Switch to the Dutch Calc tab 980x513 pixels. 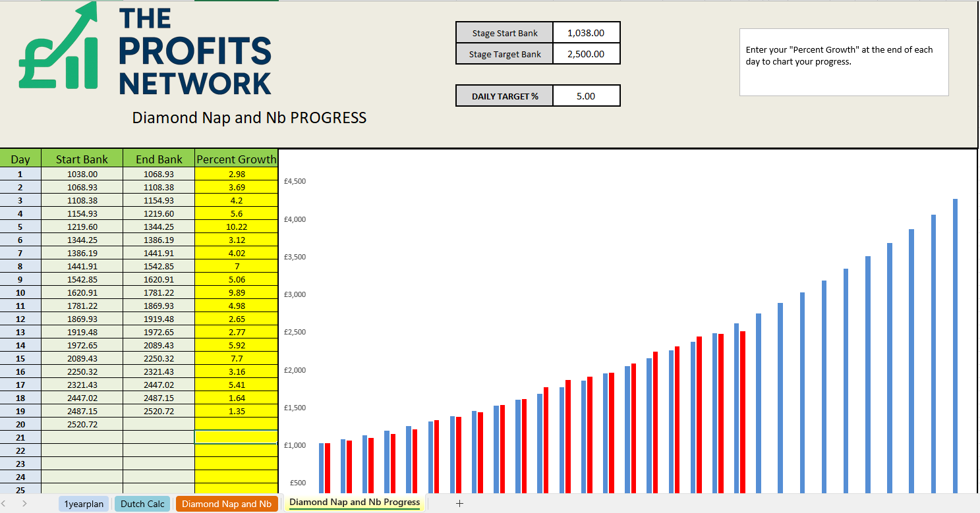click(x=142, y=504)
